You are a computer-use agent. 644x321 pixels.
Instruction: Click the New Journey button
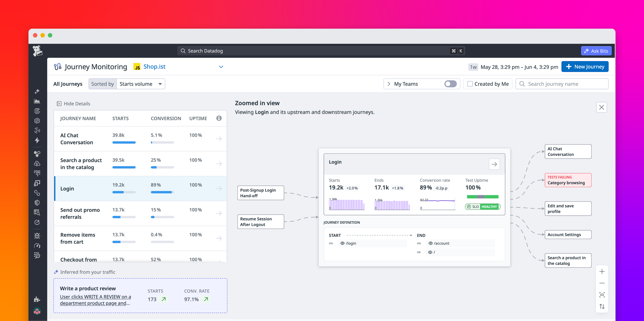pyautogui.click(x=585, y=67)
